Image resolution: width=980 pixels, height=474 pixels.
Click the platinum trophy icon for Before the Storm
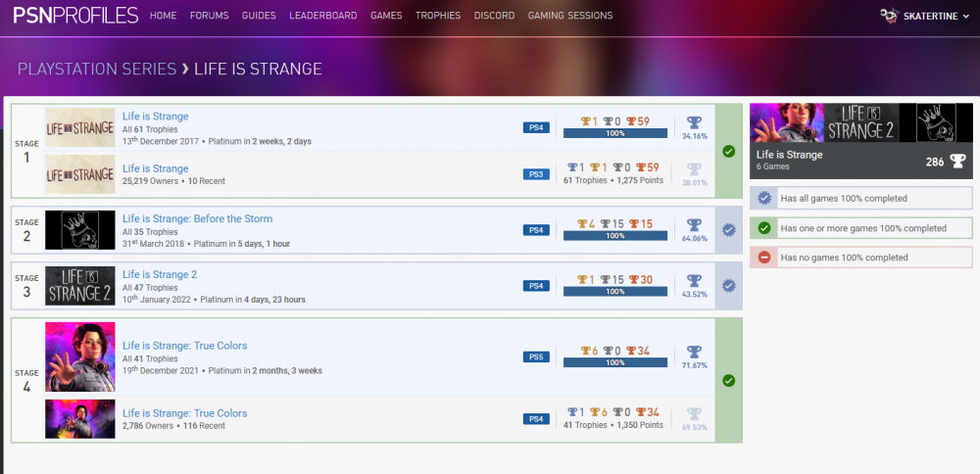694,224
